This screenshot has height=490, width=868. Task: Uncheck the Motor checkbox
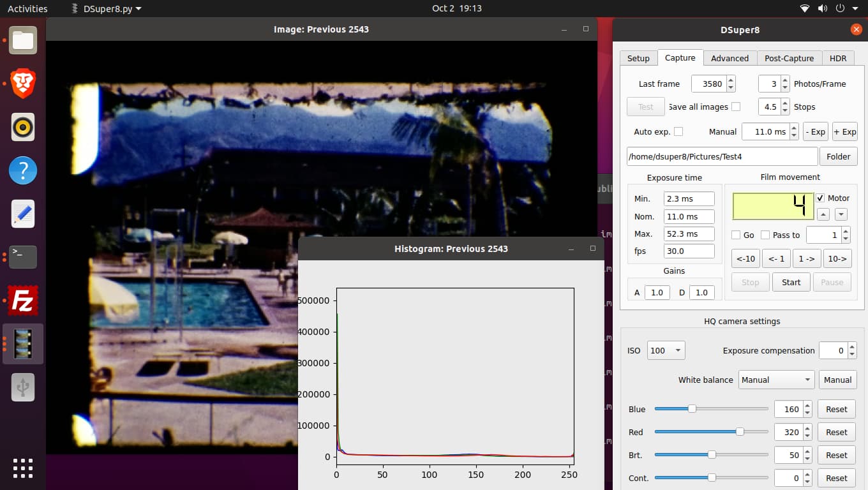pos(820,198)
